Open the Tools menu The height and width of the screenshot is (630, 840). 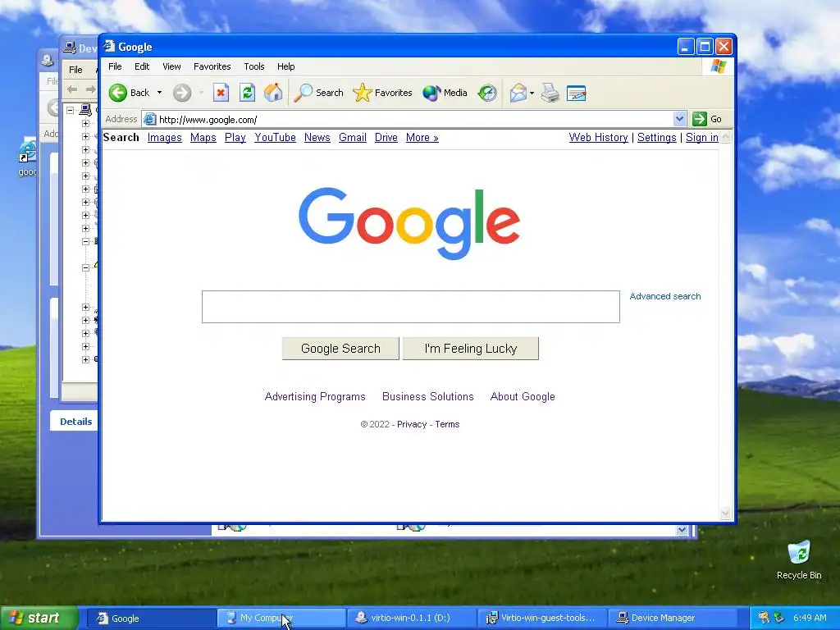click(254, 66)
